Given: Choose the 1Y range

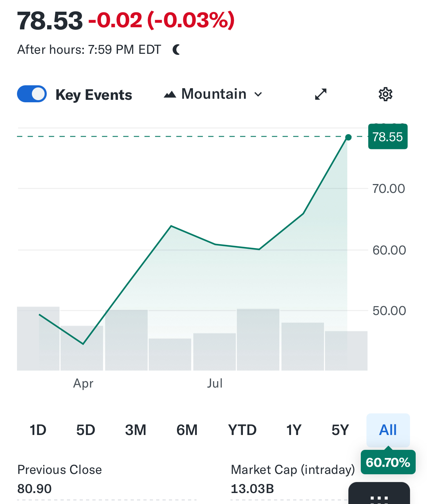Looking at the screenshot, I should pos(294,430).
